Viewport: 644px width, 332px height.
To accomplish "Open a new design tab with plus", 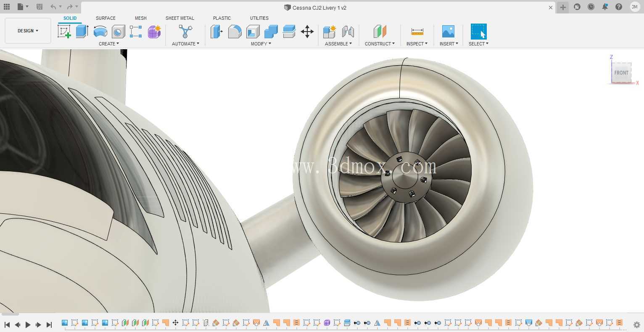I will (x=563, y=7).
